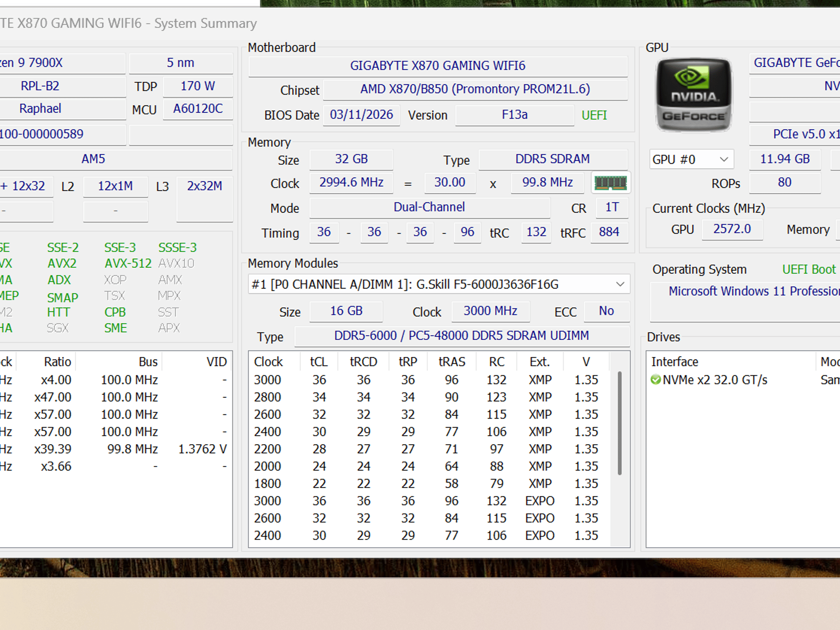Click the 30.00 memory multiplier value
Image resolution: width=840 pixels, height=630 pixels.
click(x=450, y=183)
